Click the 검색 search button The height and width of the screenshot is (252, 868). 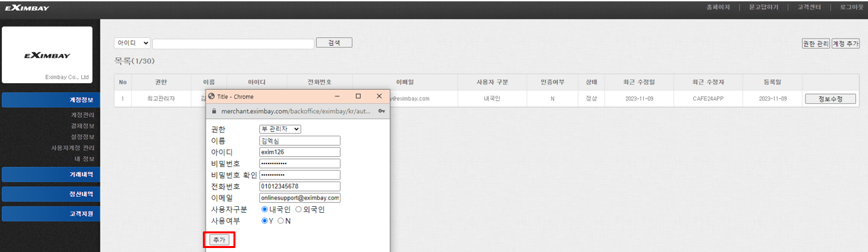click(x=334, y=43)
